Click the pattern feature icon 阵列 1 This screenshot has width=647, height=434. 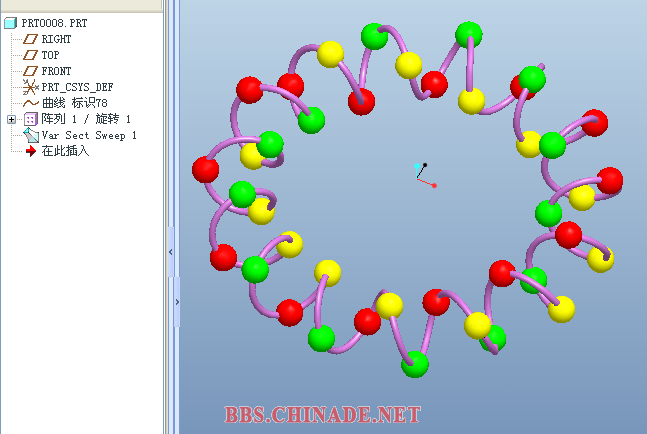click(x=31, y=119)
